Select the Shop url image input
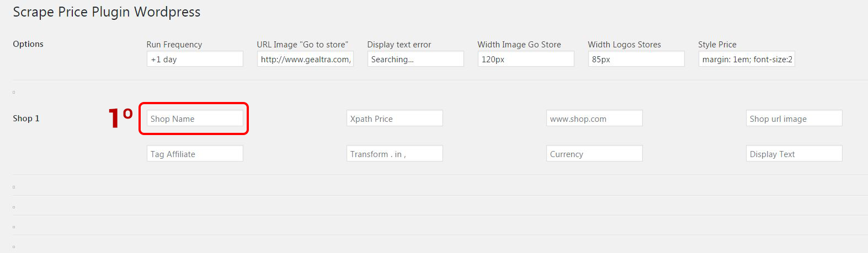Screen dimensions: 868x253 [x=794, y=119]
